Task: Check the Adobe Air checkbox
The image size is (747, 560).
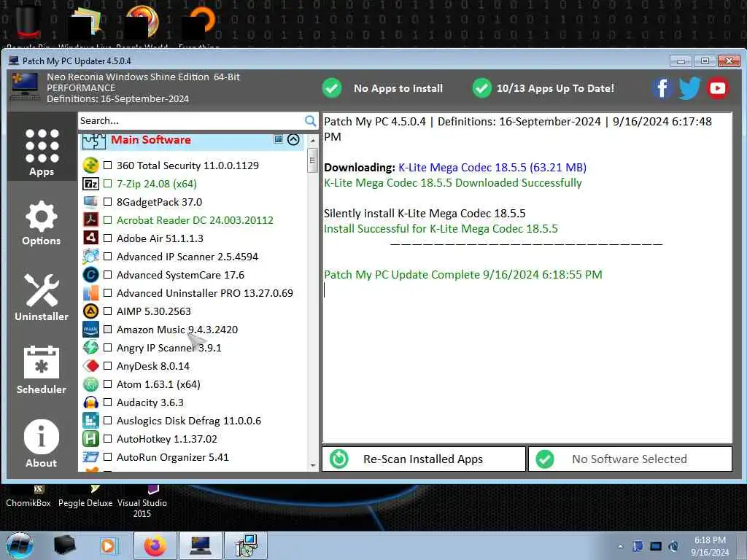Action: (x=108, y=238)
